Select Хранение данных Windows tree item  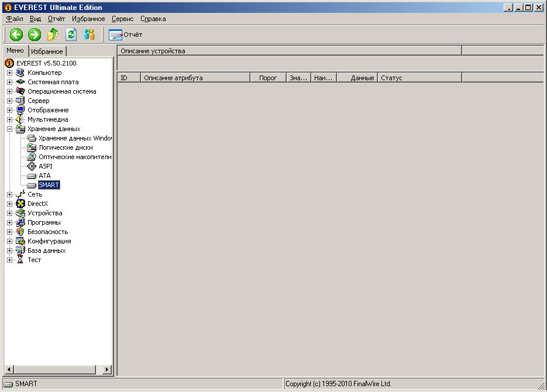(x=75, y=138)
